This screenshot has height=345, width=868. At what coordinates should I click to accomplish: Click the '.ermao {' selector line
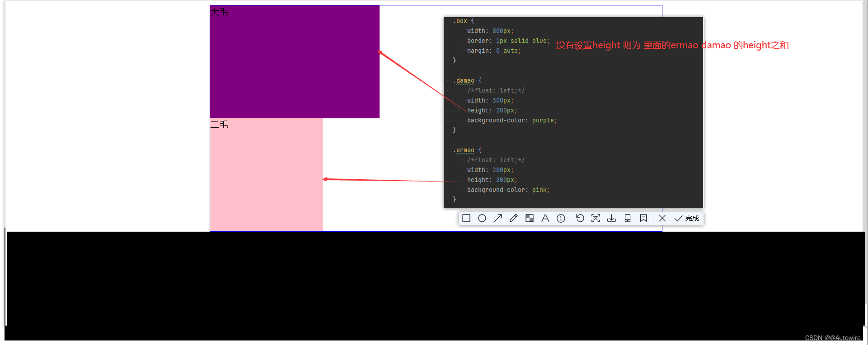point(467,150)
